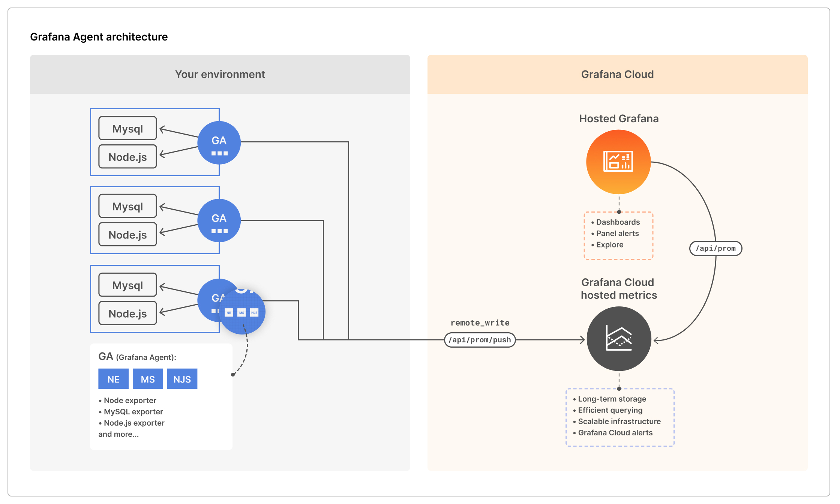Select the GA agent circle in the second host box
This screenshot has width=840, height=504.
coord(219,220)
